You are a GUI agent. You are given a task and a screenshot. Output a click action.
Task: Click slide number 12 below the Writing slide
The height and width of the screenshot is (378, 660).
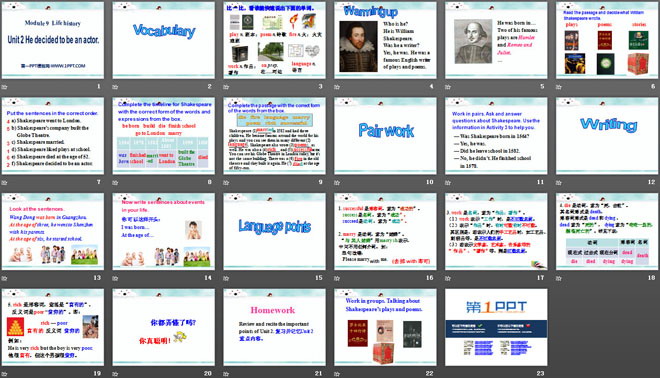[x=651, y=182]
